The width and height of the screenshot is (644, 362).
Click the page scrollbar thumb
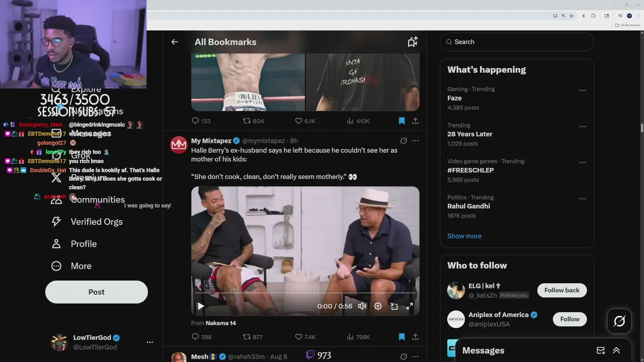point(642,128)
